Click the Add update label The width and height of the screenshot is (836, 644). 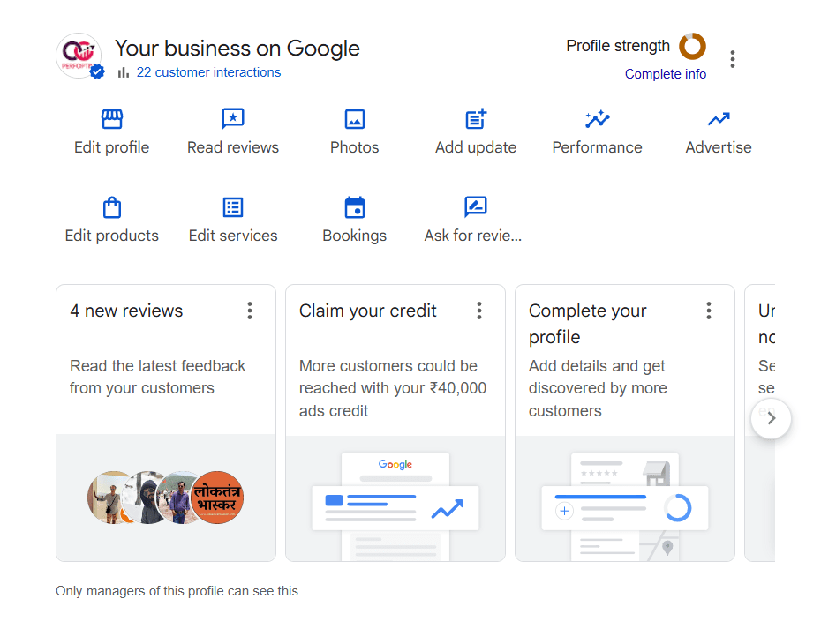click(x=476, y=147)
